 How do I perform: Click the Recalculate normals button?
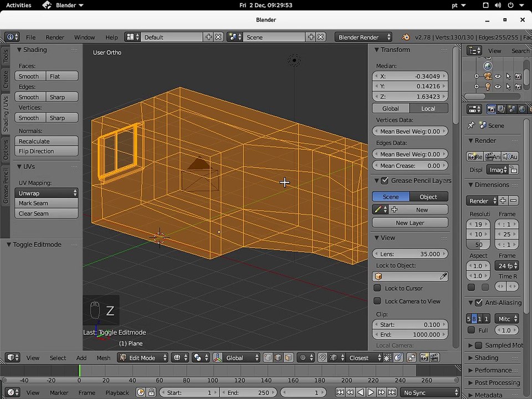47,141
